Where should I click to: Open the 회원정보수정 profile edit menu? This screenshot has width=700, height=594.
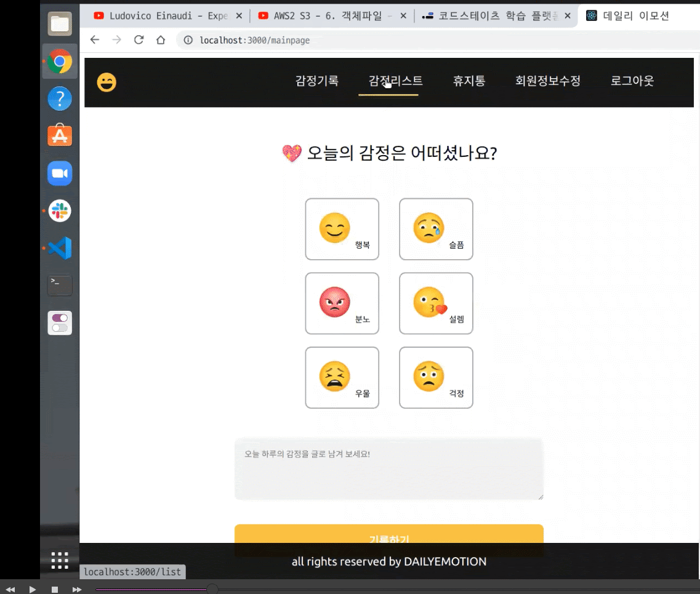(x=548, y=81)
